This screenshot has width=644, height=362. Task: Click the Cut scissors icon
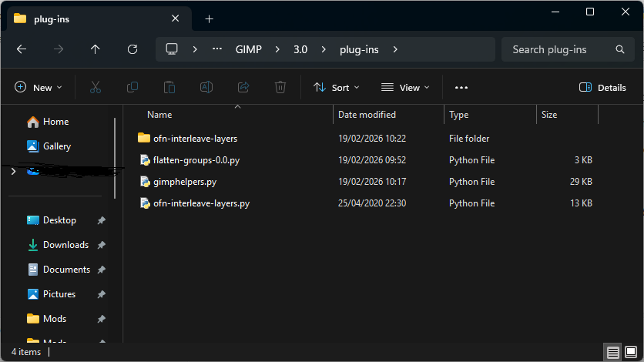[96, 88]
